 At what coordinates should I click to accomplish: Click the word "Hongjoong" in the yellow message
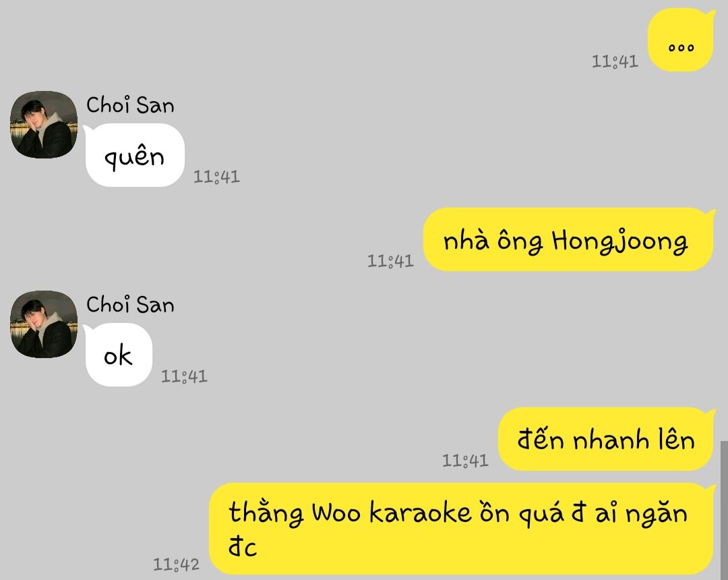tap(619, 241)
